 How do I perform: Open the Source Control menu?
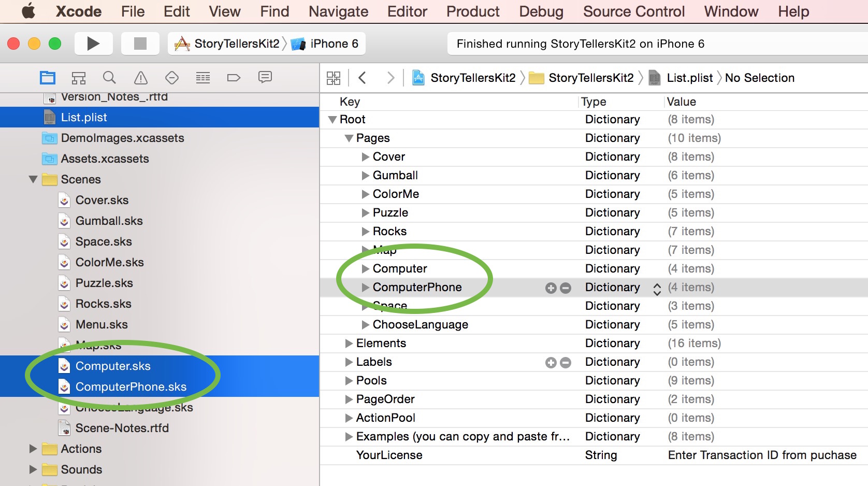(x=633, y=11)
